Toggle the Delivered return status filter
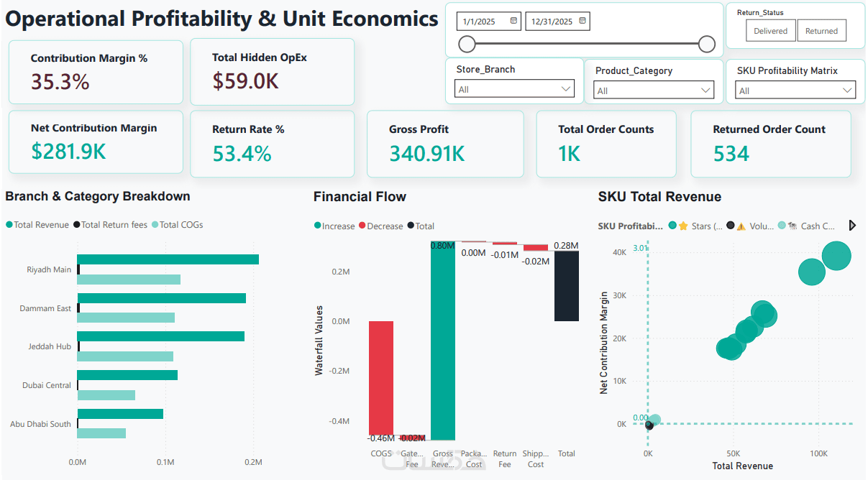The image size is (868, 480). coord(771,31)
